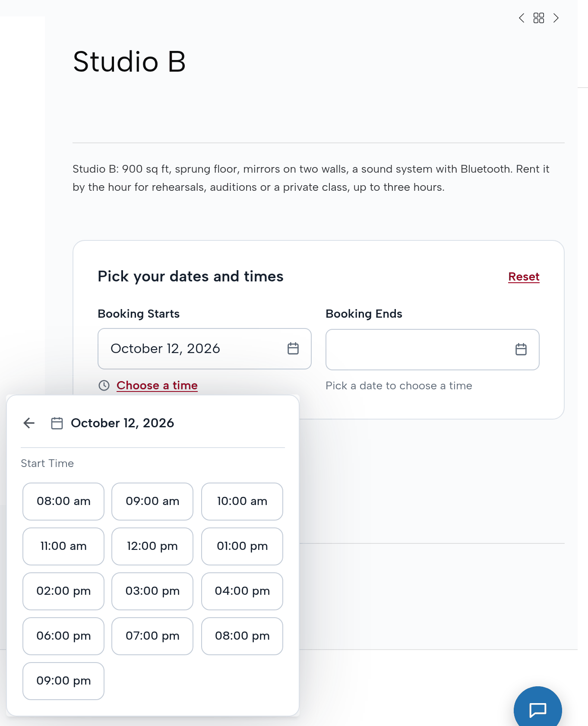Open calendar icon in Booking Starts field

coord(293,348)
